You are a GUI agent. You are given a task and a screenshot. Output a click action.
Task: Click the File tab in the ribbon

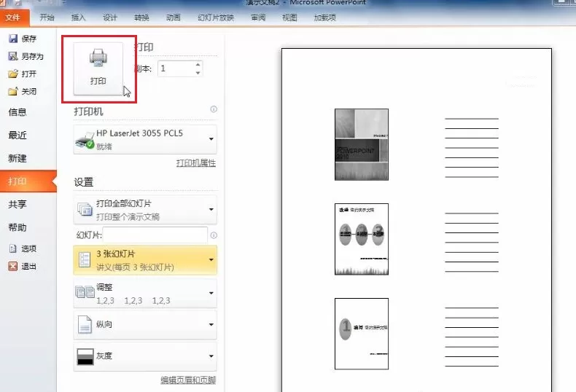pos(13,17)
